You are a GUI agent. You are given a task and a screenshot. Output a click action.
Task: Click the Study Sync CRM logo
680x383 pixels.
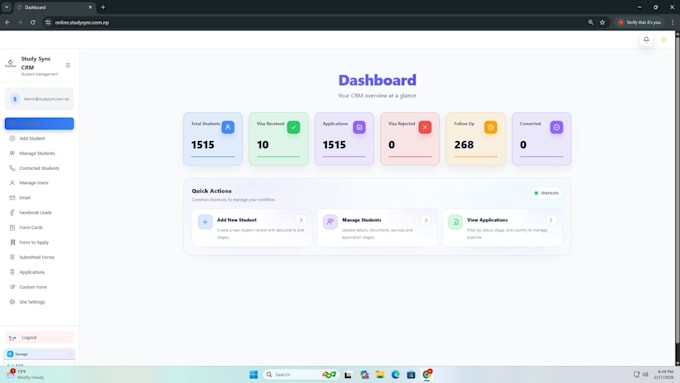[x=10, y=64]
